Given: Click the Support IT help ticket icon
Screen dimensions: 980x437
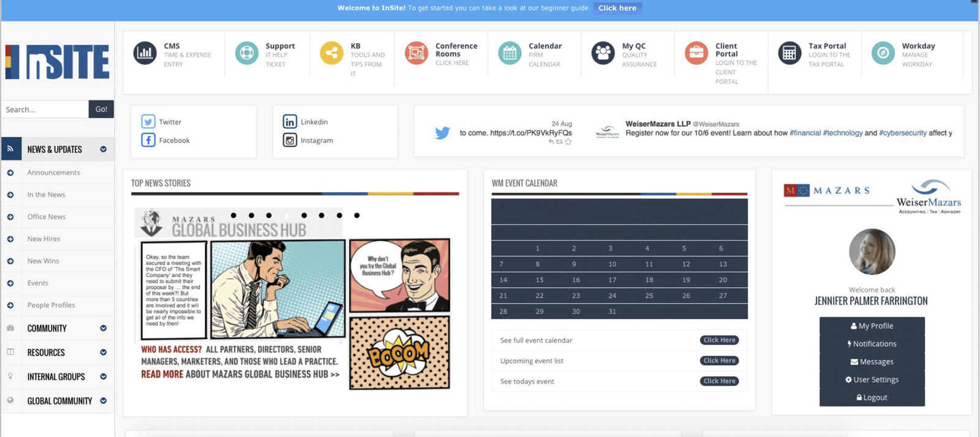Looking at the screenshot, I should point(247,53).
